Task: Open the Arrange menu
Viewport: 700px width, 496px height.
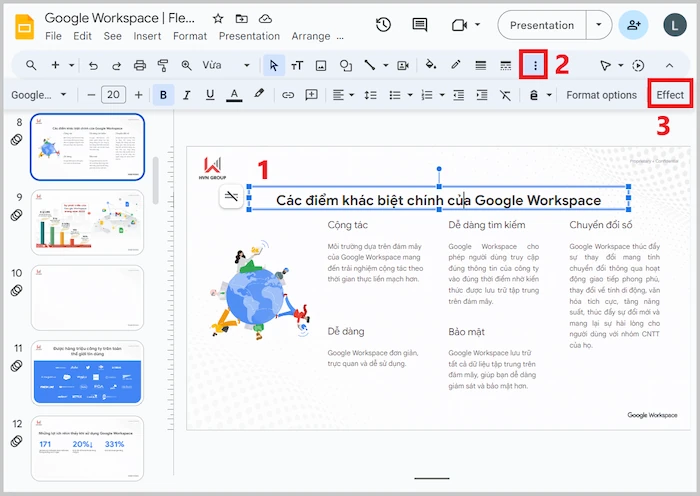Action: point(311,36)
